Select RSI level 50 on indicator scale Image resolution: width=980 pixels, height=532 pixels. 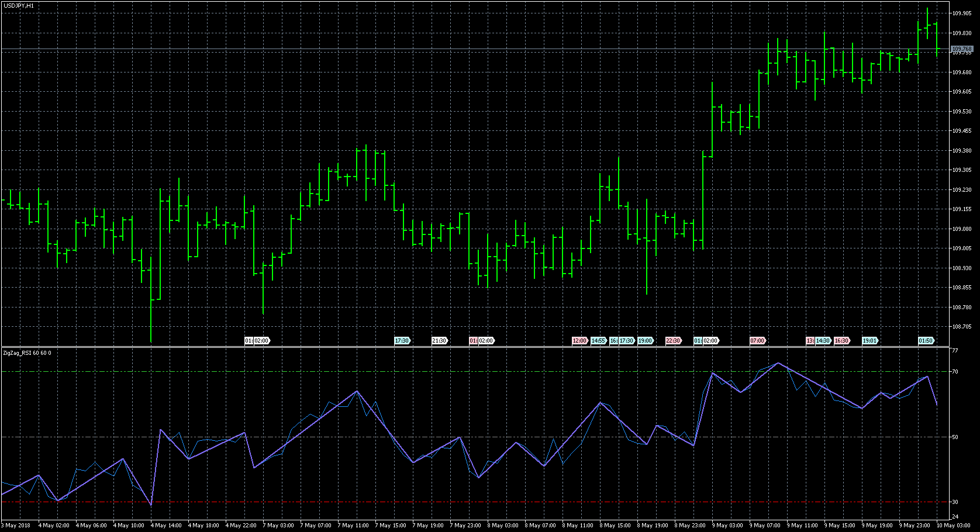click(x=955, y=437)
